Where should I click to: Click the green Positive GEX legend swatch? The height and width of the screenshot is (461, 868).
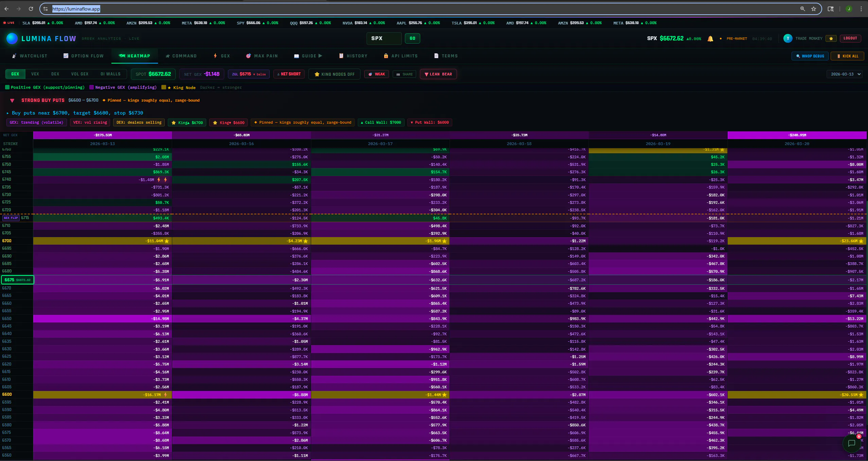[7, 87]
